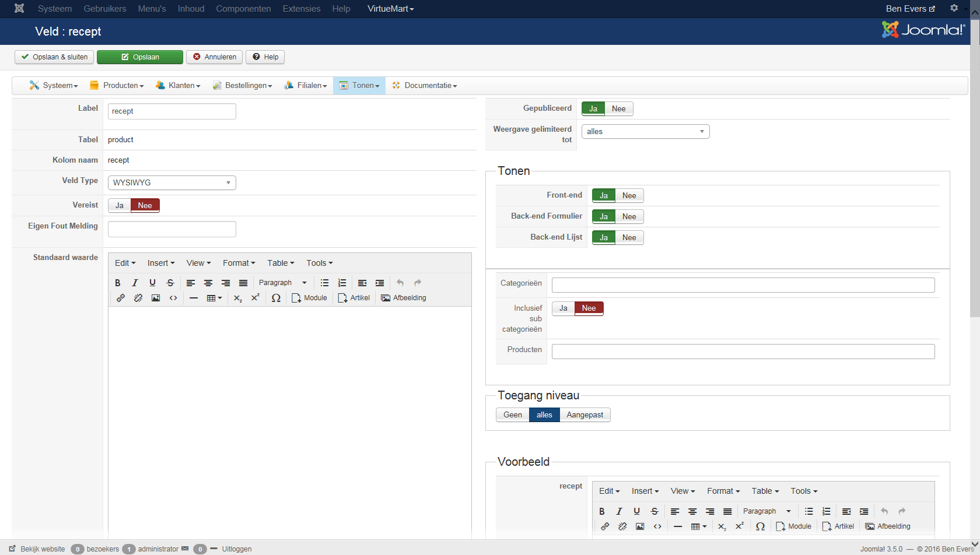Viewport: 980px width, 555px height.
Task: Apply subscript in Standaard waarde editor
Action: pyautogui.click(x=238, y=298)
